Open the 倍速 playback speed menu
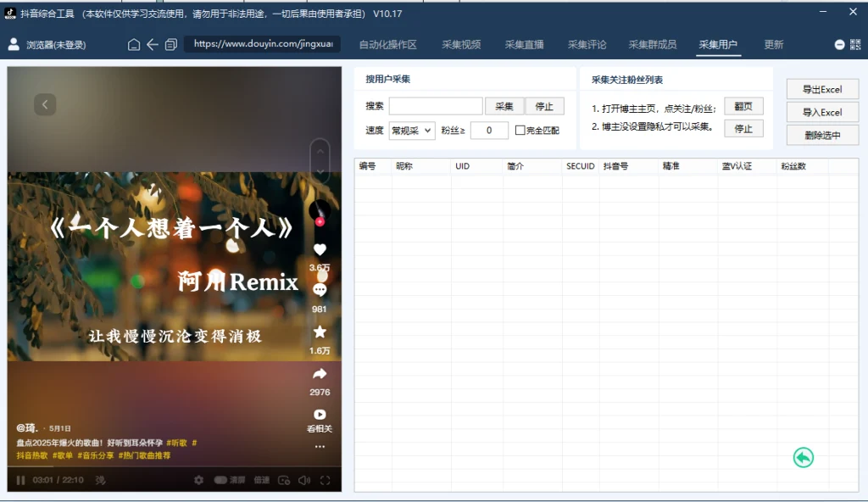This screenshot has width=868, height=502. coord(262,480)
